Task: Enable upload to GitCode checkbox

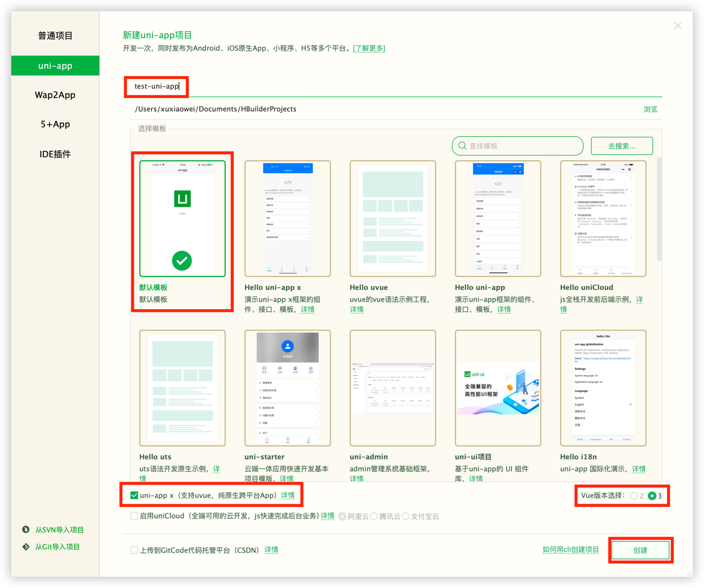Action: [134, 550]
